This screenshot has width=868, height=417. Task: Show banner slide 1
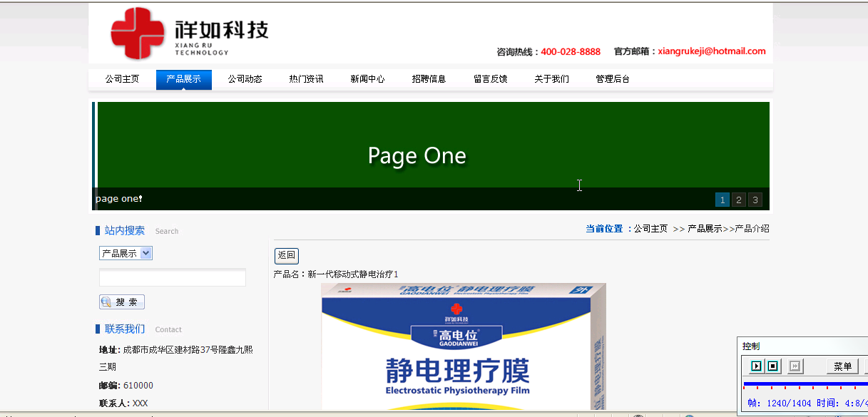723,200
